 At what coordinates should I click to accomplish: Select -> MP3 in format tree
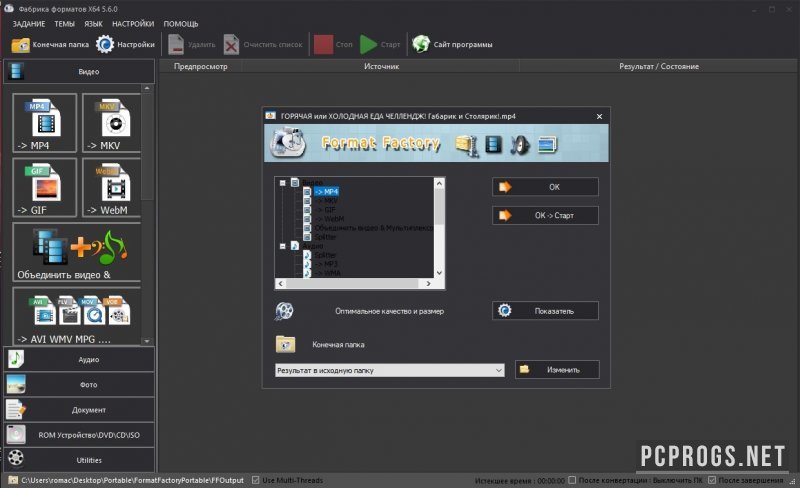326,264
